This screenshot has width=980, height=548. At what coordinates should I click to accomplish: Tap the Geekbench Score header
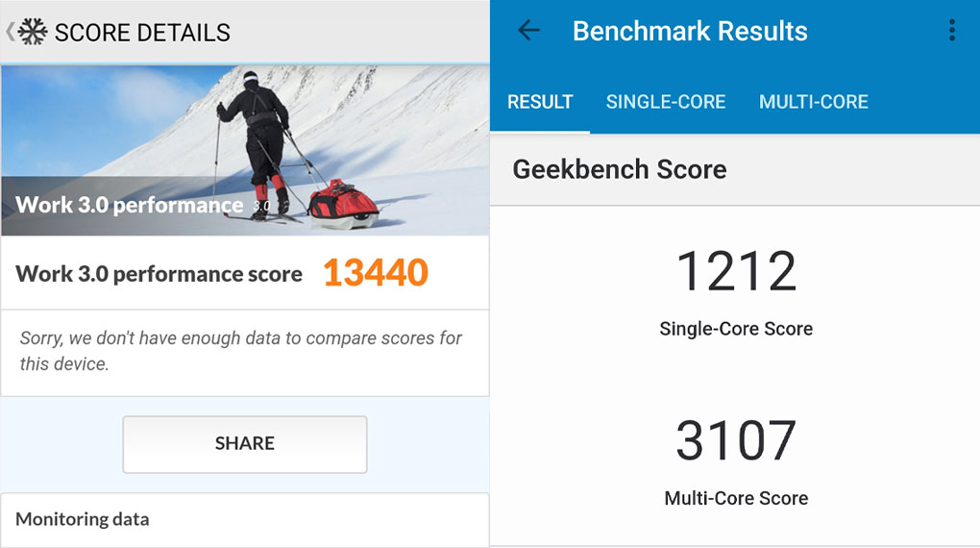click(x=620, y=169)
